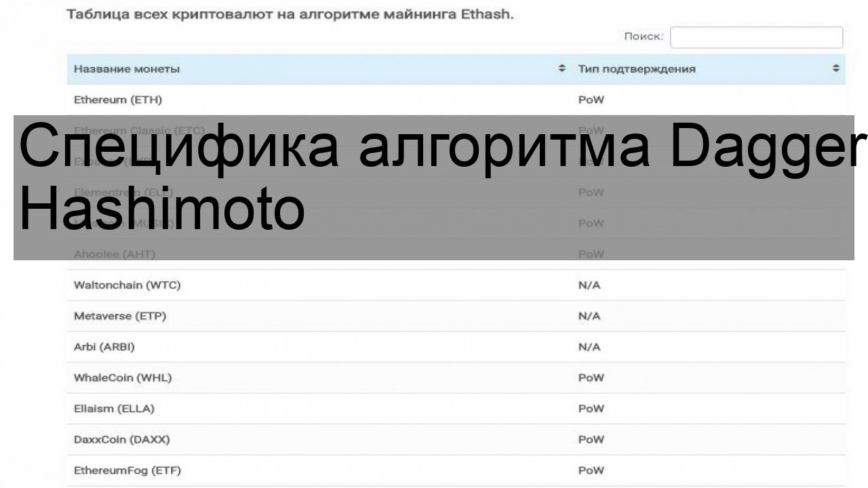Viewport: 868px width, 488px height.
Task: Select PoW value for DaxxCoin (DAXX)
Action: [x=591, y=439]
